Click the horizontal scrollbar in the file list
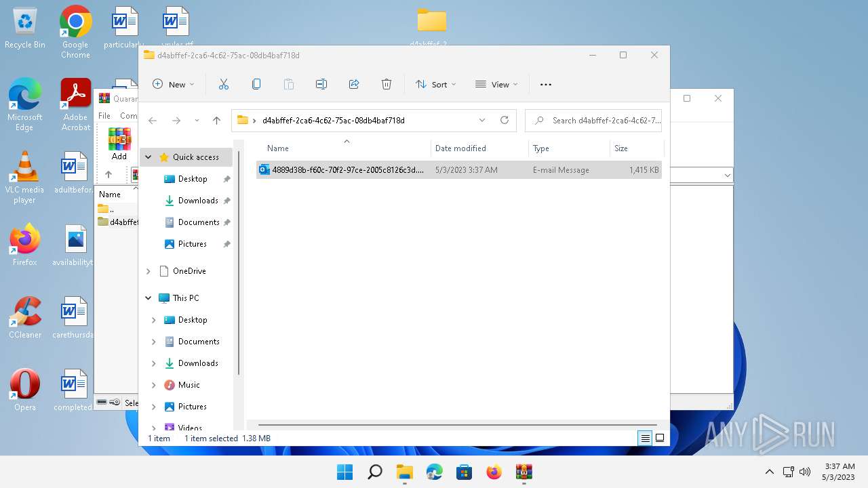Image resolution: width=868 pixels, height=488 pixels. point(457,425)
